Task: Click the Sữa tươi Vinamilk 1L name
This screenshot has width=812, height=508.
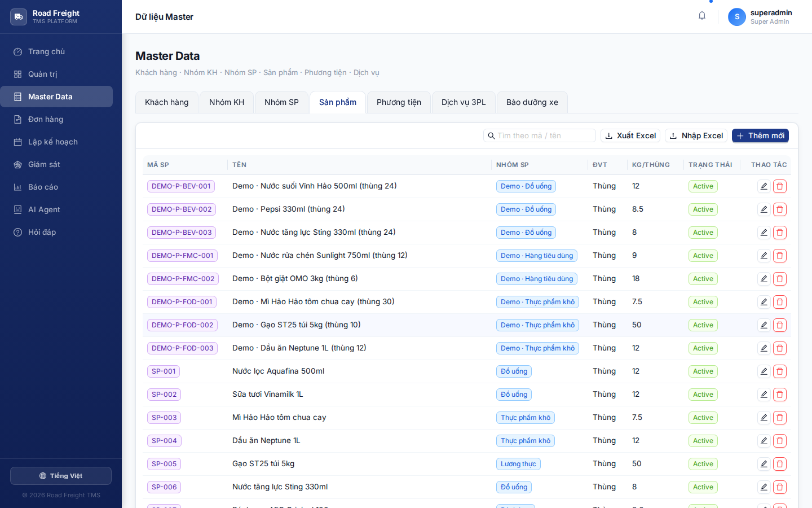Action: coord(268,394)
